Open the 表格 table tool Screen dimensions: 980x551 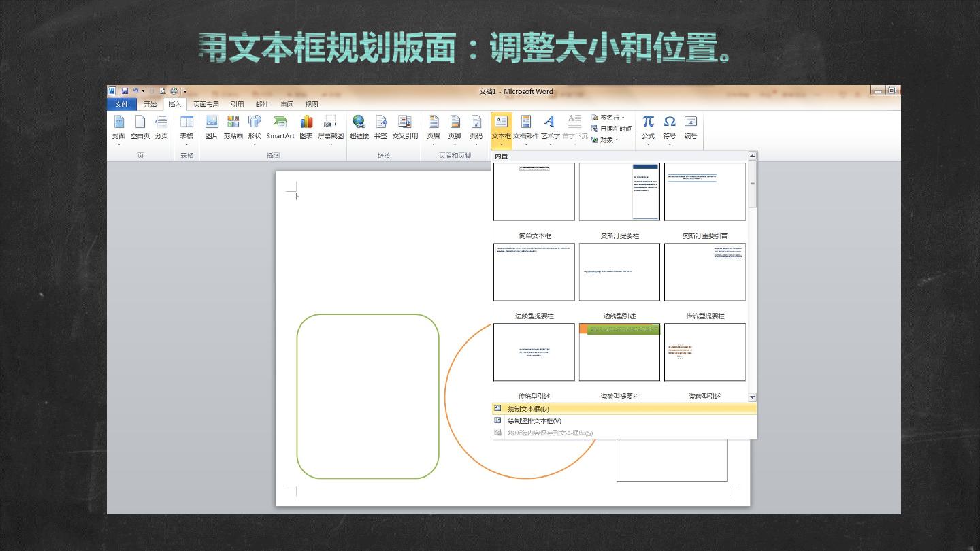[186, 128]
